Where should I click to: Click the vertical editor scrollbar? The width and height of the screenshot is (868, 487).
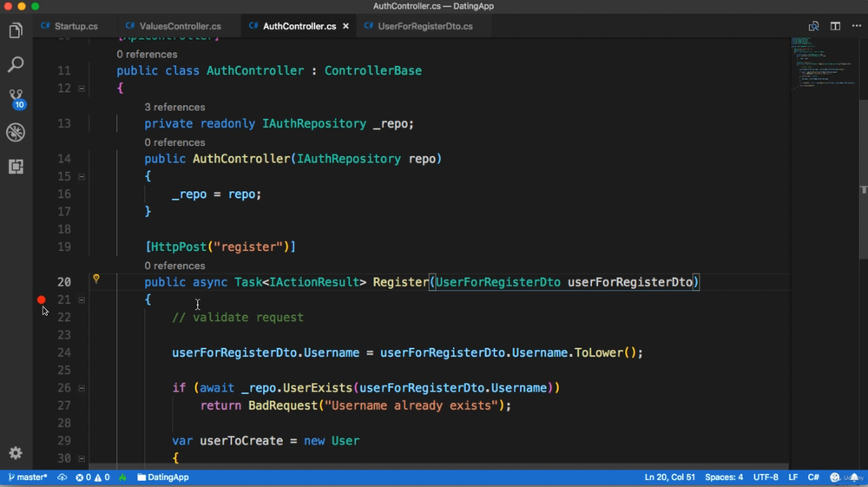[x=863, y=179]
